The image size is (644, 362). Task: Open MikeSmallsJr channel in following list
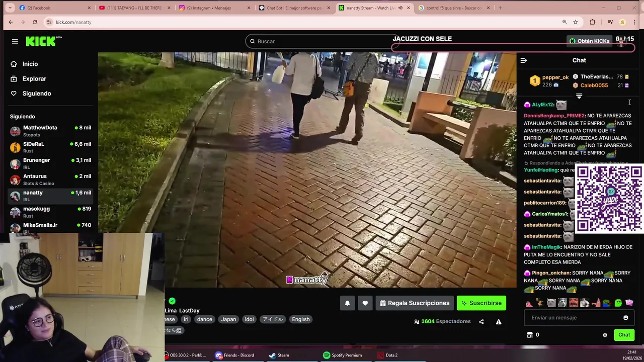[50, 227]
